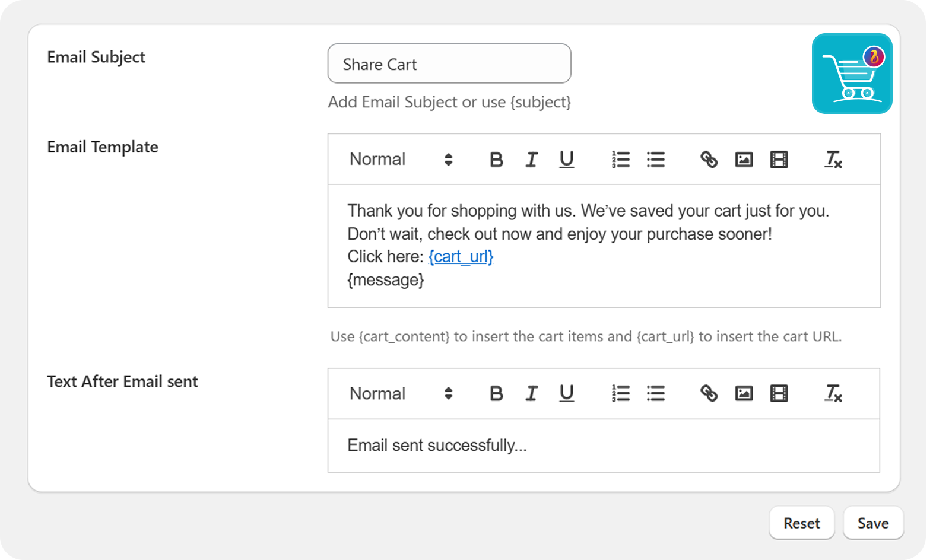The image size is (933, 560).
Task: Focus the Email Subject input field
Action: coord(449,64)
